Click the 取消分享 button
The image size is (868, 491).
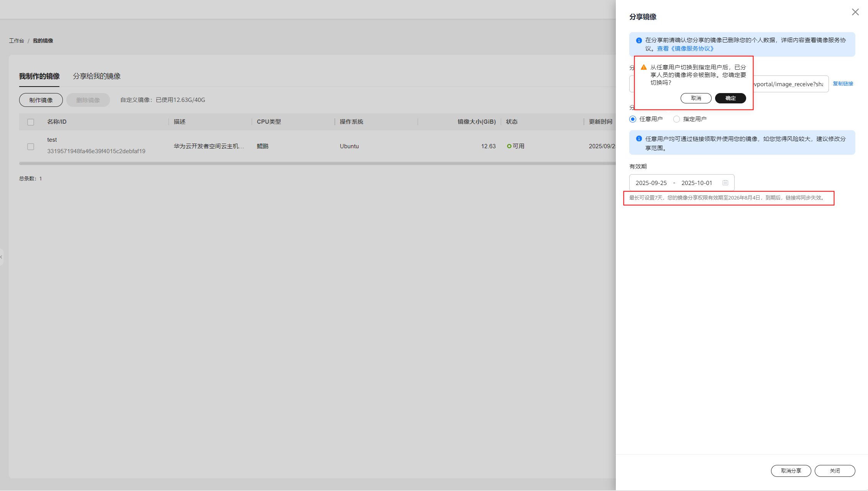(x=791, y=471)
